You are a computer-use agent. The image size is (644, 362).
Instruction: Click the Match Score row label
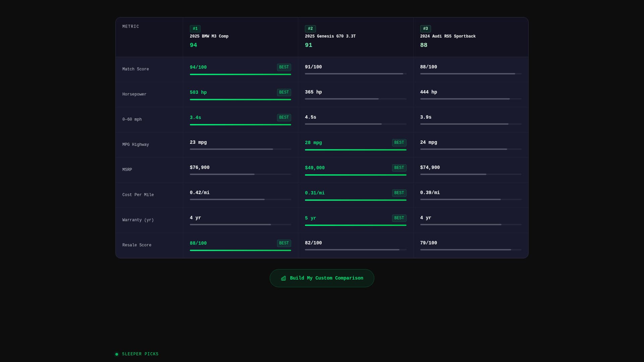(136, 69)
